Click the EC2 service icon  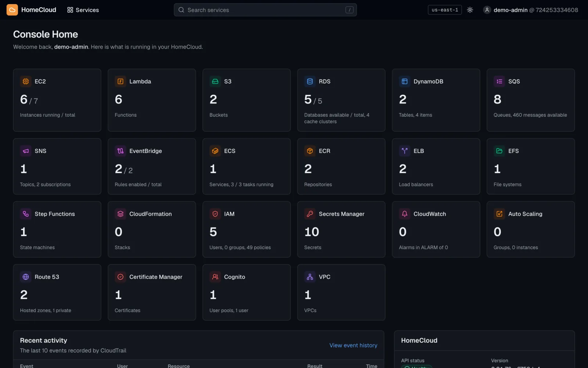(x=26, y=81)
